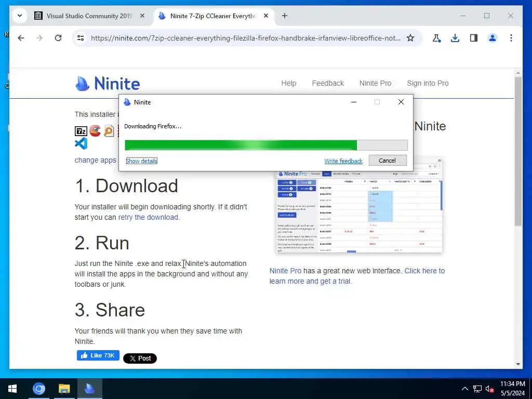Bookmark this page with the star

[410, 38]
